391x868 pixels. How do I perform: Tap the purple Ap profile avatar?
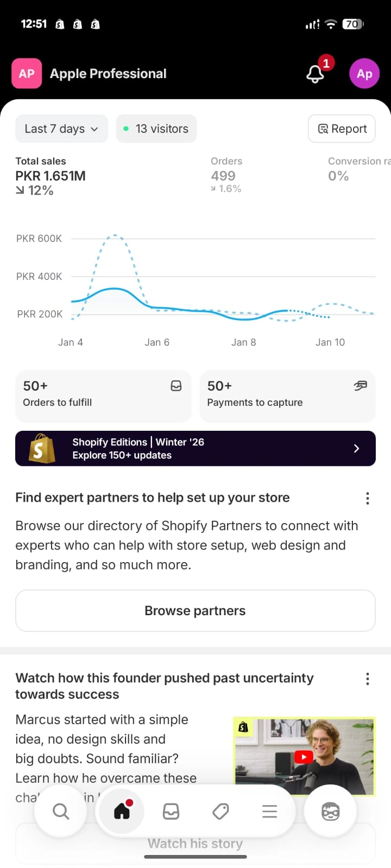[x=364, y=73]
